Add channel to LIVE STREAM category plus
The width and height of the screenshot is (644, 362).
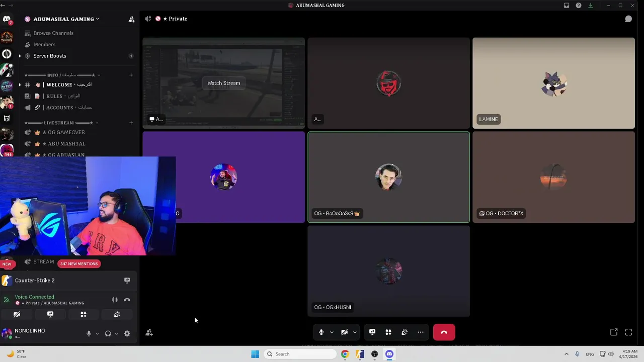pos(131,123)
